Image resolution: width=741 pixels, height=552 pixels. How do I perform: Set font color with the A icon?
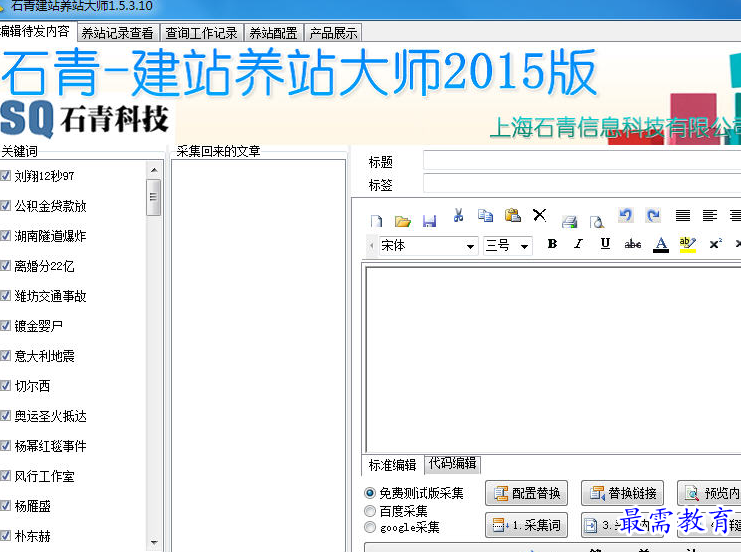click(661, 244)
